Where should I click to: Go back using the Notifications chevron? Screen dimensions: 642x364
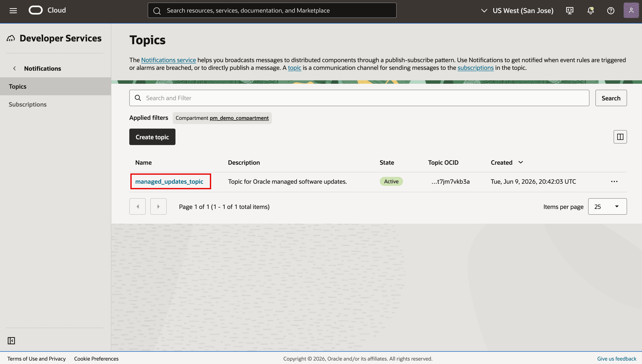[x=15, y=68]
